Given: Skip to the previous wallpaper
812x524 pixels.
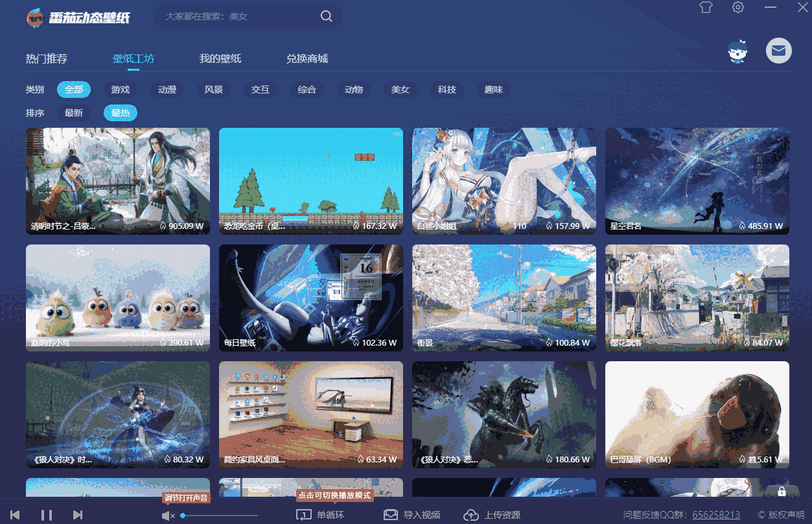Looking at the screenshot, I should coord(16,514).
